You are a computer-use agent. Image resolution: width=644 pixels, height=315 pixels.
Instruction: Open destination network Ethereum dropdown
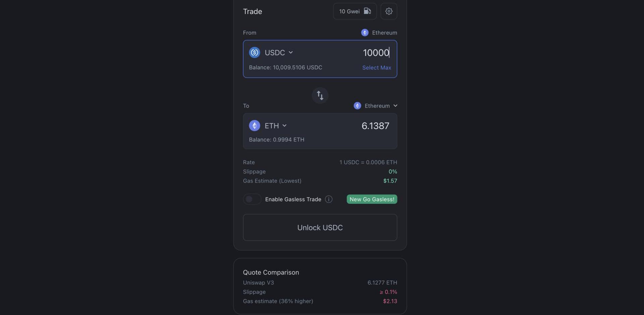click(395, 106)
